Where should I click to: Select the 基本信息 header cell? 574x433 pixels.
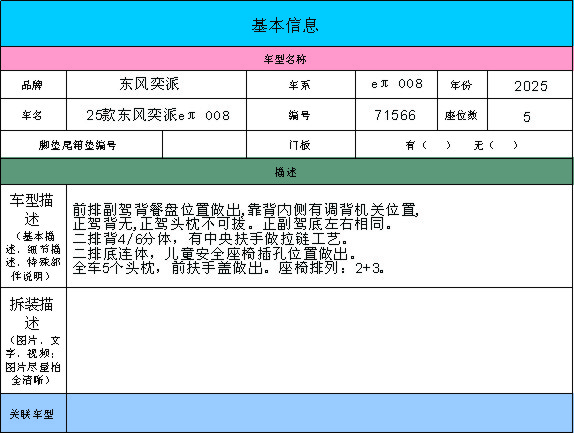(x=286, y=24)
